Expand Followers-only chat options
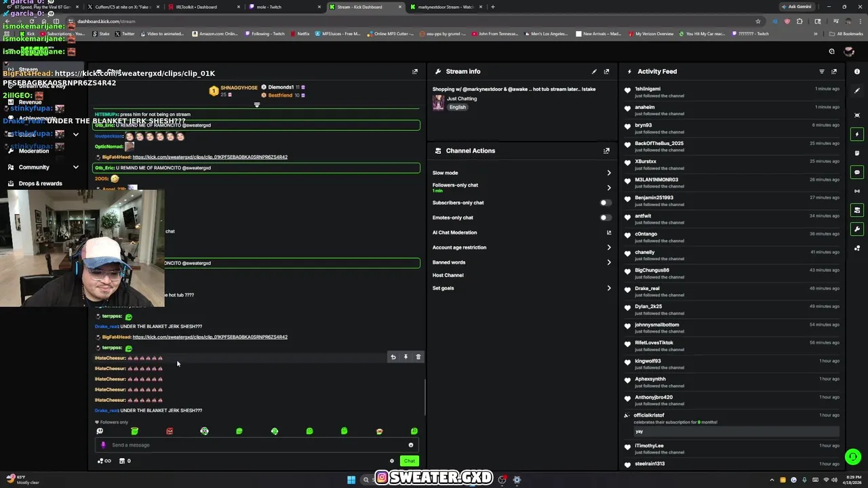 pyautogui.click(x=608, y=188)
